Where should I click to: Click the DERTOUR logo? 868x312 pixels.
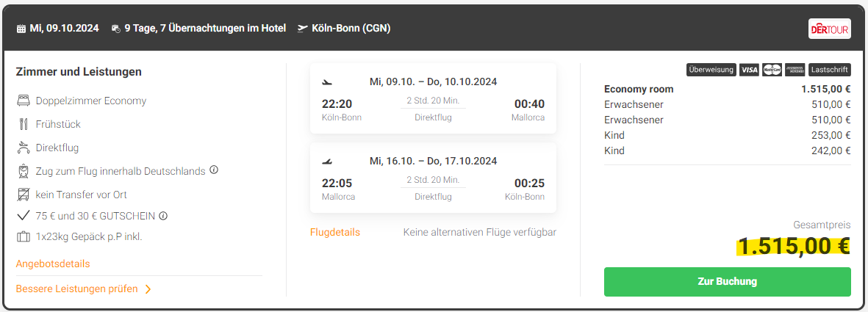click(x=829, y=29)
